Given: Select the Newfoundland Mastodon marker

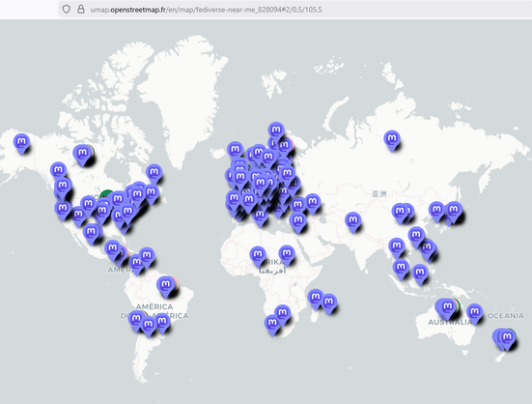Looking at the screenshot, I should [154, 175].
